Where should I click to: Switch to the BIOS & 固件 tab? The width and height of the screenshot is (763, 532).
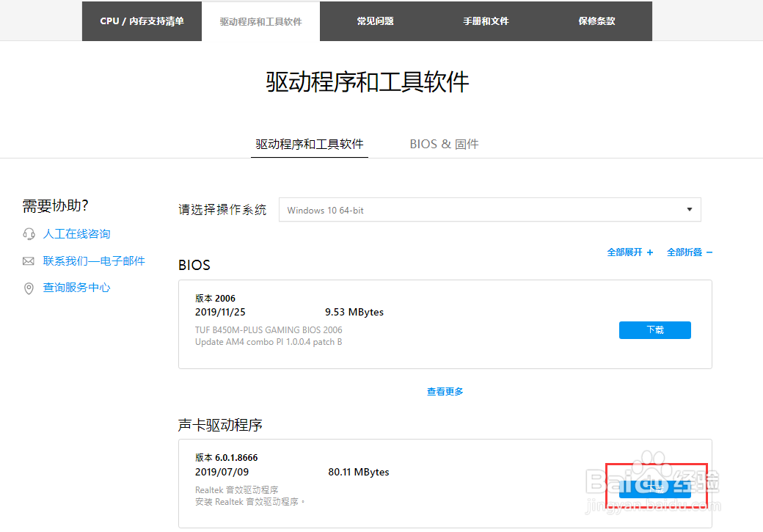443,144
